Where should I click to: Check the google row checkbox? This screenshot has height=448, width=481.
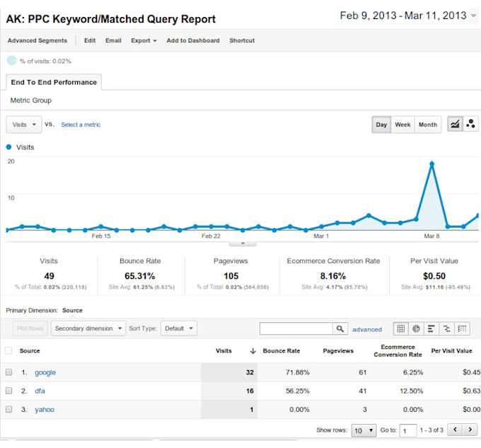point(8,372)
